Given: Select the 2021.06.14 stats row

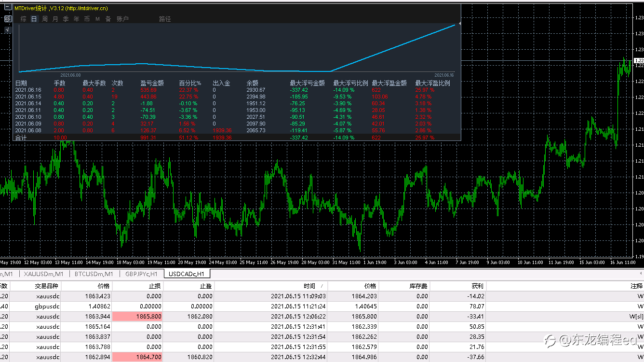Looking at the screenshot, I should 236,103.
